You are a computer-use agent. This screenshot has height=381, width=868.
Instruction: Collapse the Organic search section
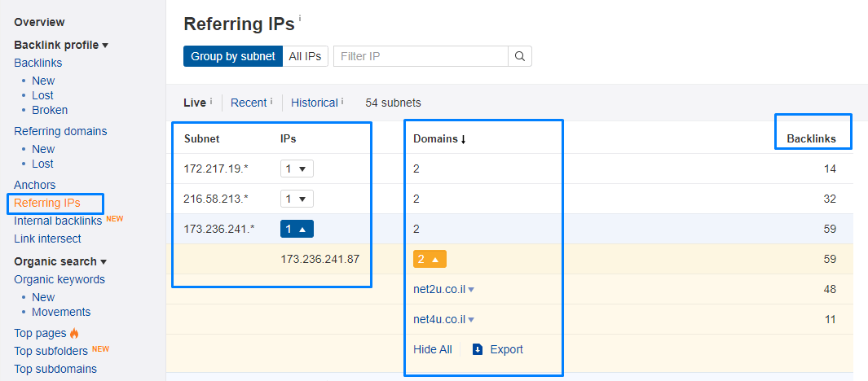tap(60, 261)
